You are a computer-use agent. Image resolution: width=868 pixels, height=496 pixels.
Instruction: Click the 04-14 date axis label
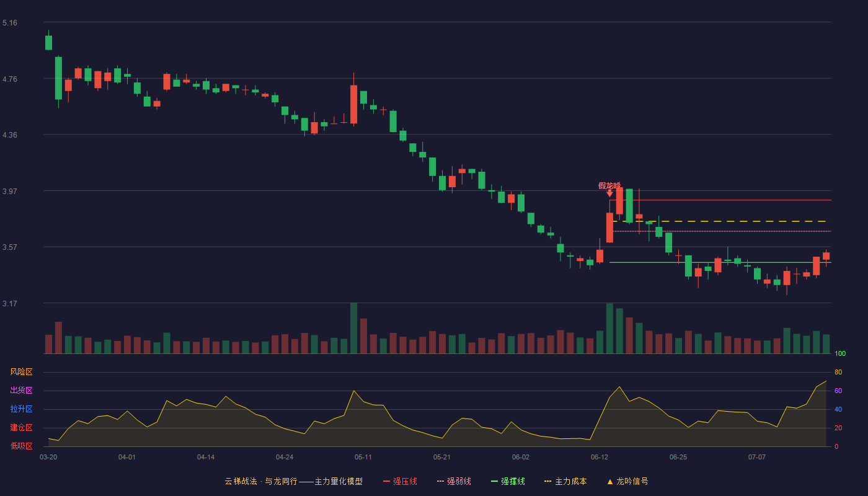pos(206,457)
